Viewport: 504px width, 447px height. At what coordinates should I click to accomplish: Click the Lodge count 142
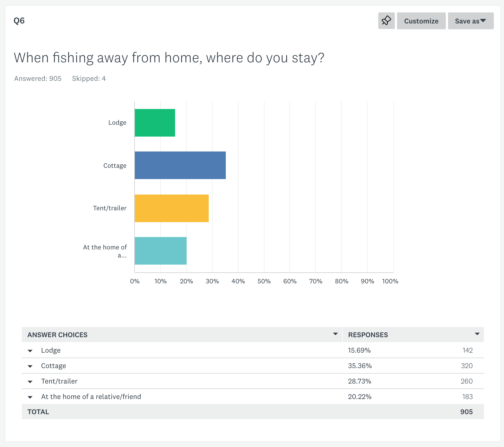pos(468,350)
